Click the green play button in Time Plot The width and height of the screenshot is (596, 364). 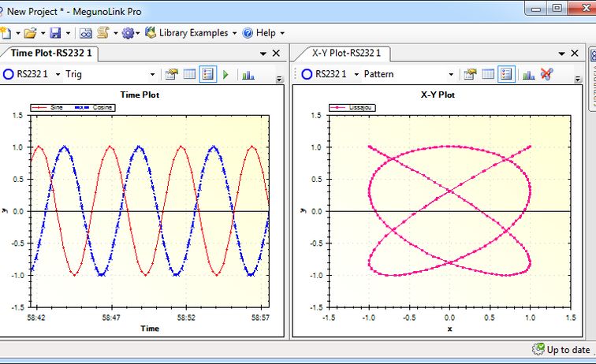coord(225,75)
